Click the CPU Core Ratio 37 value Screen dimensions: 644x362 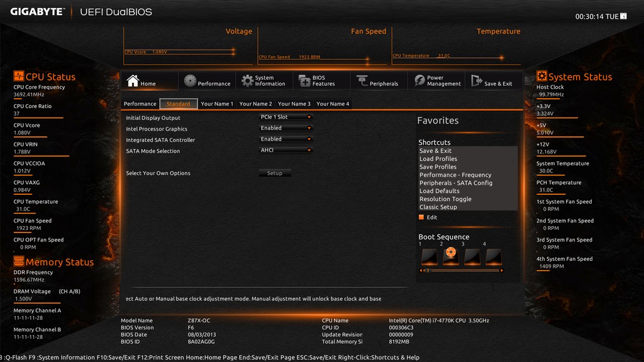(x=16, y=114)
